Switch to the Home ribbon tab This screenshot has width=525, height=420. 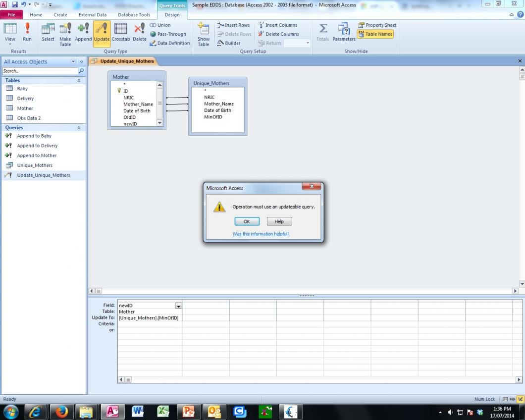(x=36, y=15)
